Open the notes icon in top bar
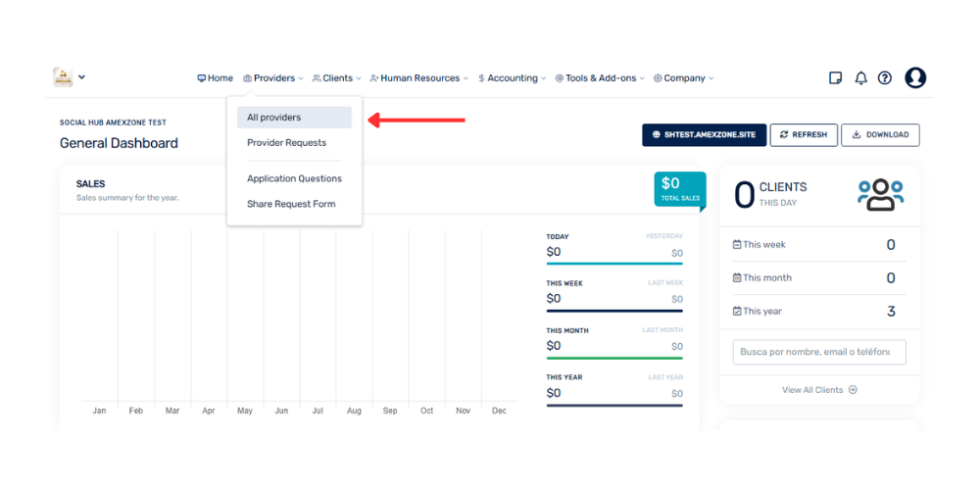Viewport: 980px width, 490px height. (x=835, y=78)
